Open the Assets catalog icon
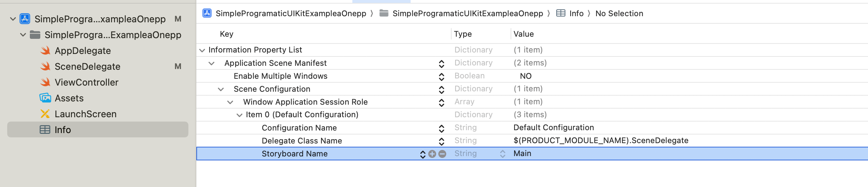 [x=45, y=98]
